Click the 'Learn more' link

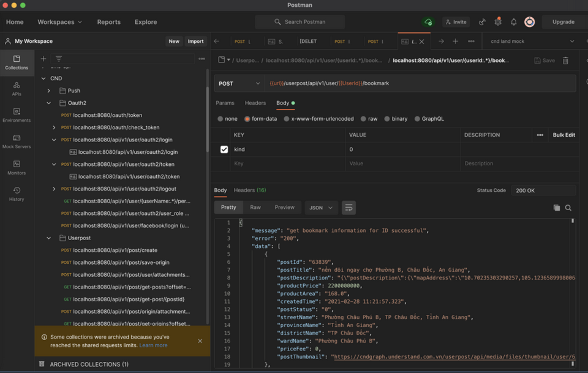click(x=153, y=345)
